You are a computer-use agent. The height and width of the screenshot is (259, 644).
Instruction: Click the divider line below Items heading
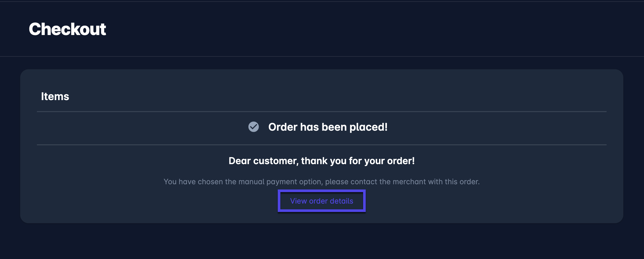coord(321,112)
